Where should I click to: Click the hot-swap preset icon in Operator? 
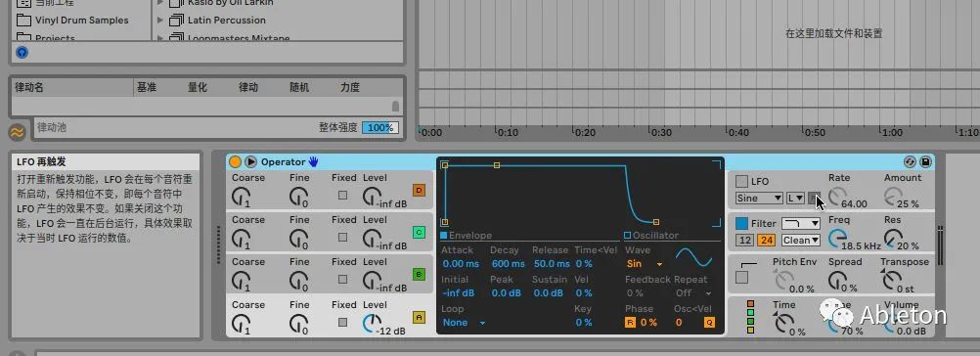pos(910,161)
